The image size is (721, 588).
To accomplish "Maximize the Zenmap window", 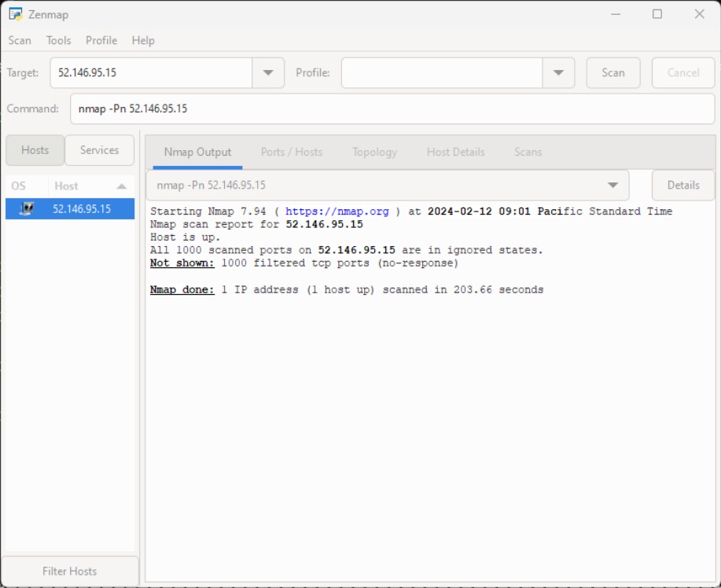I will coord(657,14).
